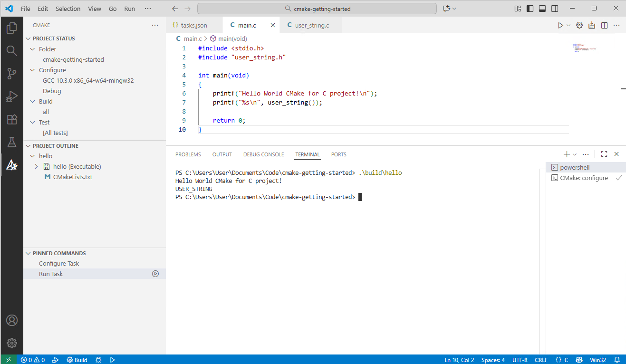Switch to the user_string.c tab
The width and height of the screenshot is (626, 364).
[x=312, y=25]
